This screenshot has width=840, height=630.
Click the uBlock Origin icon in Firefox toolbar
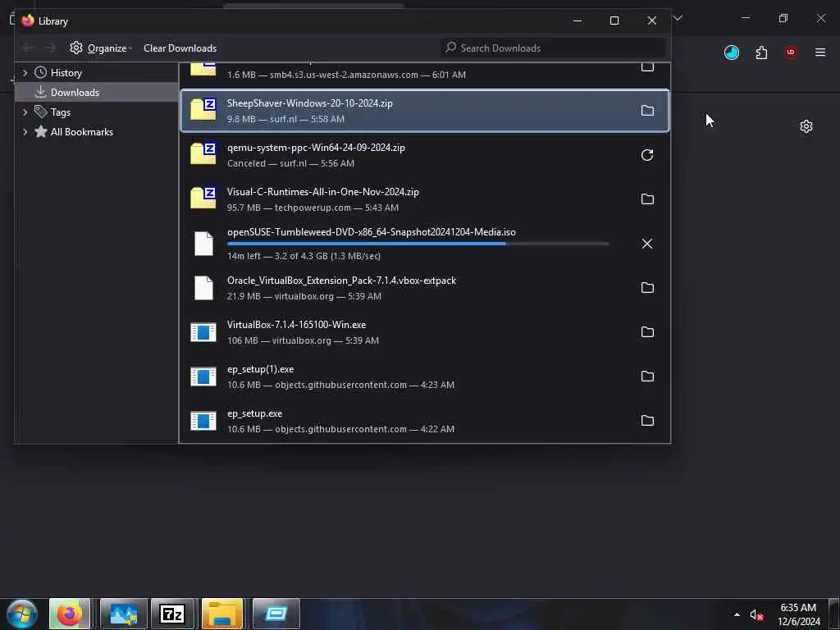[791, 52]
